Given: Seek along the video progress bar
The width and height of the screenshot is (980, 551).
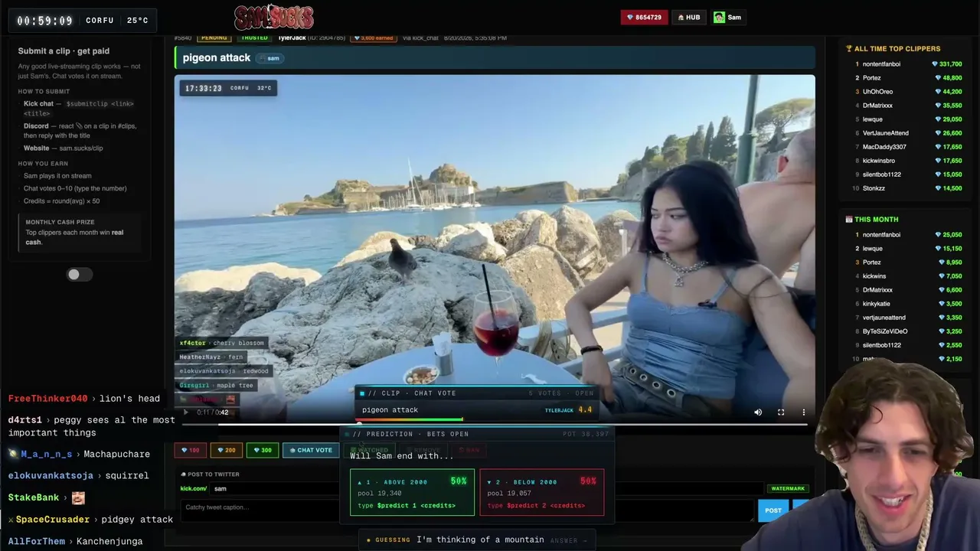Looking at the screenshot, I should (495, 424).
